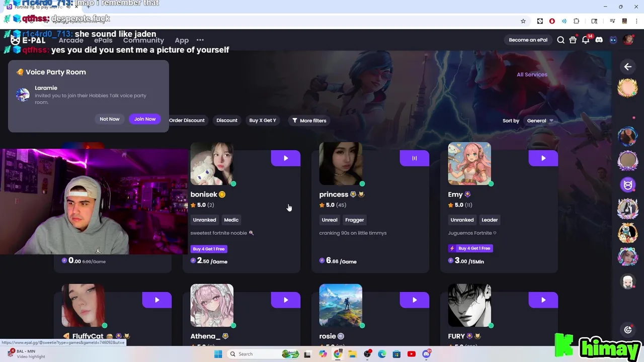Viewport: 644px width, 362px height.
Task: Open the Sort by General dropdown
Action: click(540, 121)
